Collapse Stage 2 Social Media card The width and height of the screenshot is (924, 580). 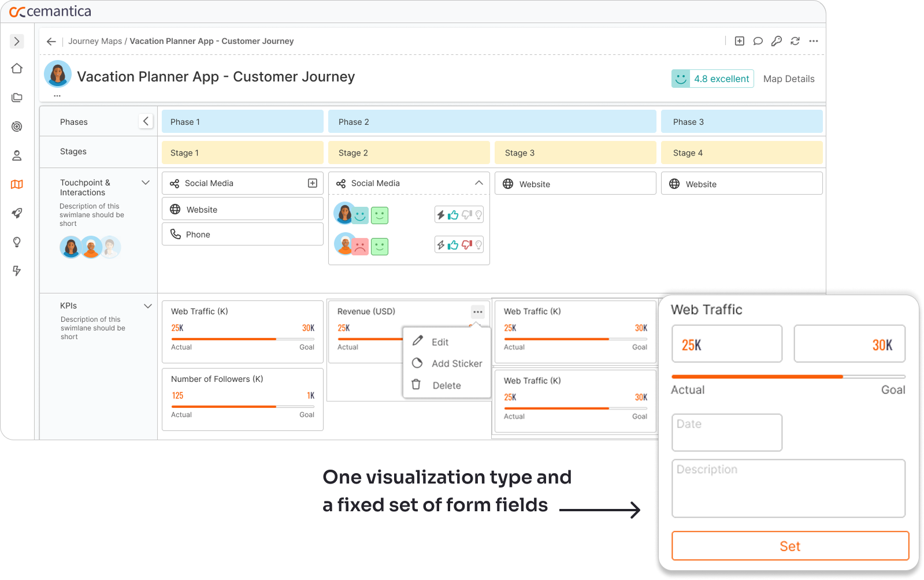[x=479, y=183]
